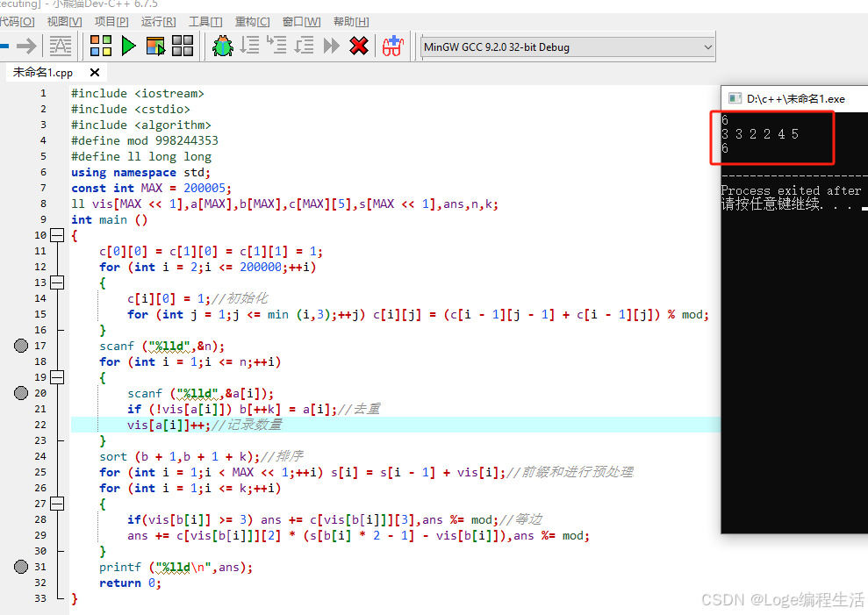Open the 帮助[H] menu
The height and width of the screenshot is (615, 868).
click(351, 22)
